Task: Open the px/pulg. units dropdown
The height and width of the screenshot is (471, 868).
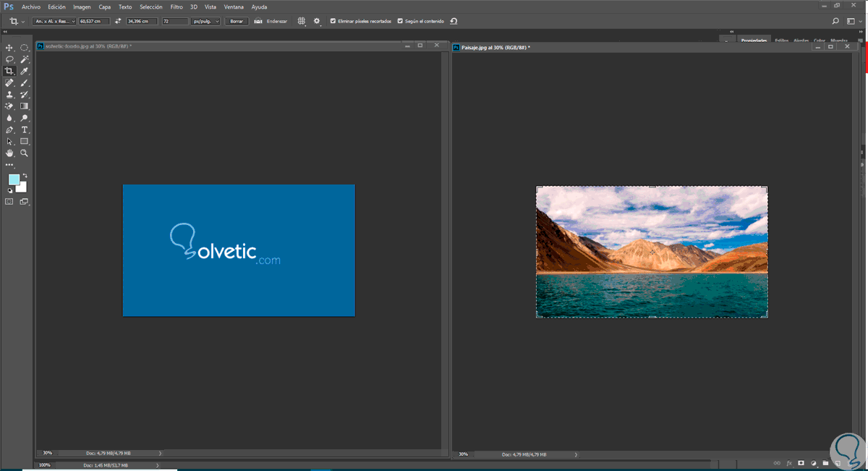Action: [205, 21]
